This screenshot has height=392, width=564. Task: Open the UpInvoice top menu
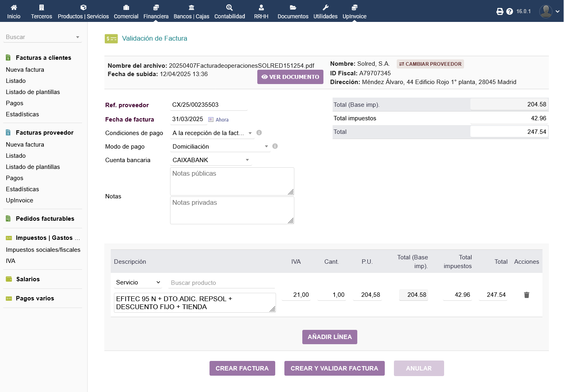coord(354,12)
